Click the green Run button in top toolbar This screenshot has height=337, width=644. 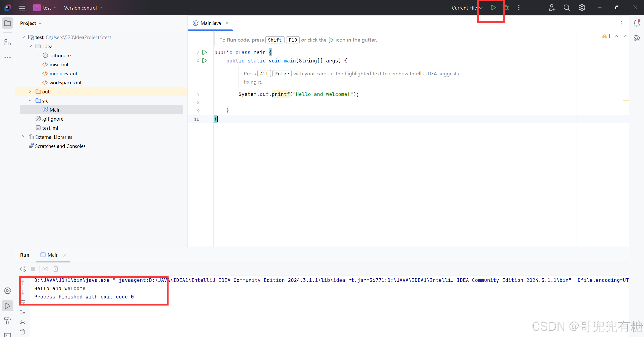(x=493, y=8)
